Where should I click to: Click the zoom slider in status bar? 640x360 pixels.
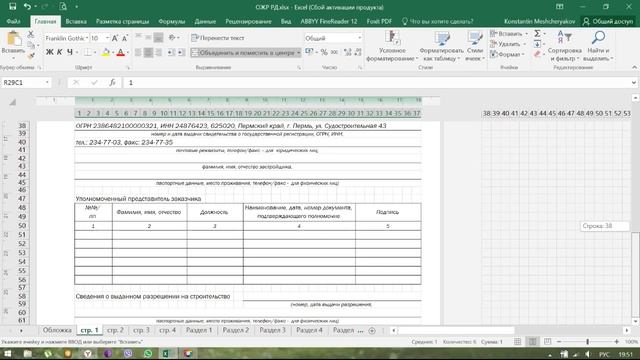point(588,342)
